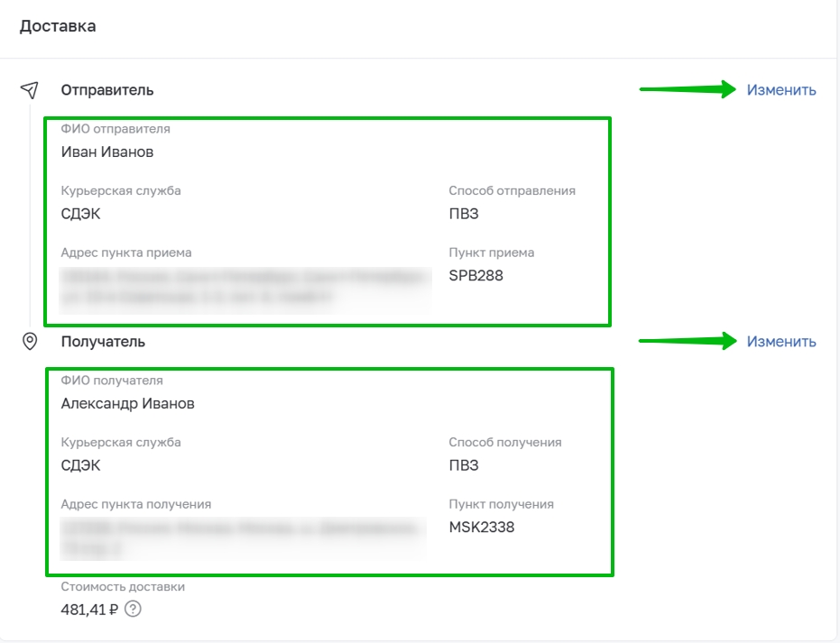Click the Отправитель section title
Viewport: 840px width, 643px height.
pyautogui.click(x=107, y=90)
